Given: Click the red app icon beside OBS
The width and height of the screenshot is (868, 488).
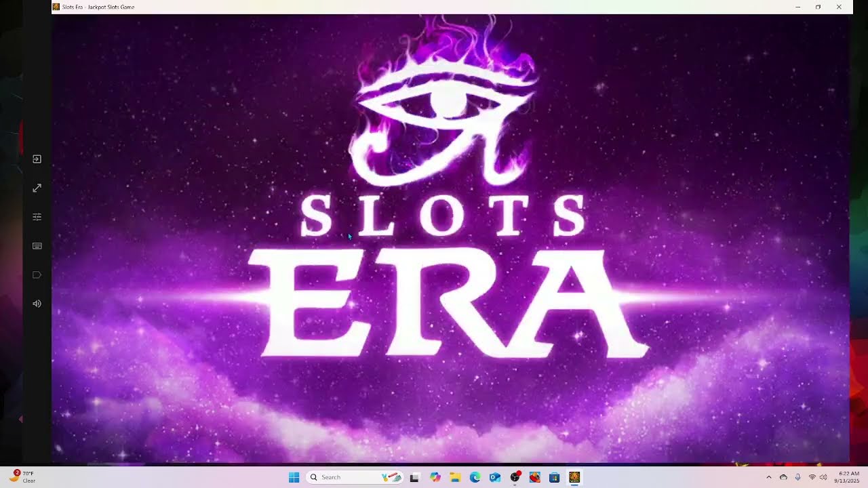Looking at the screenshot, I should [535, 477].
